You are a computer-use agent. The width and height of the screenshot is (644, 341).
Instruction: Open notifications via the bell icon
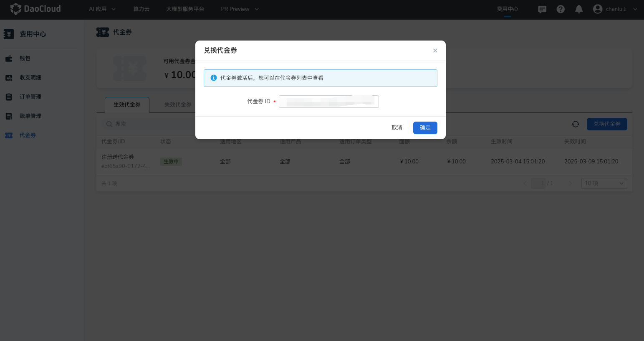coord(579,8)
